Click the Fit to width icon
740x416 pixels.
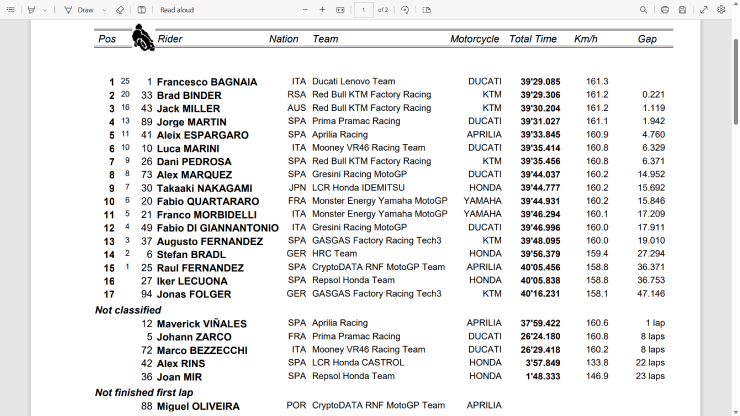340,9
